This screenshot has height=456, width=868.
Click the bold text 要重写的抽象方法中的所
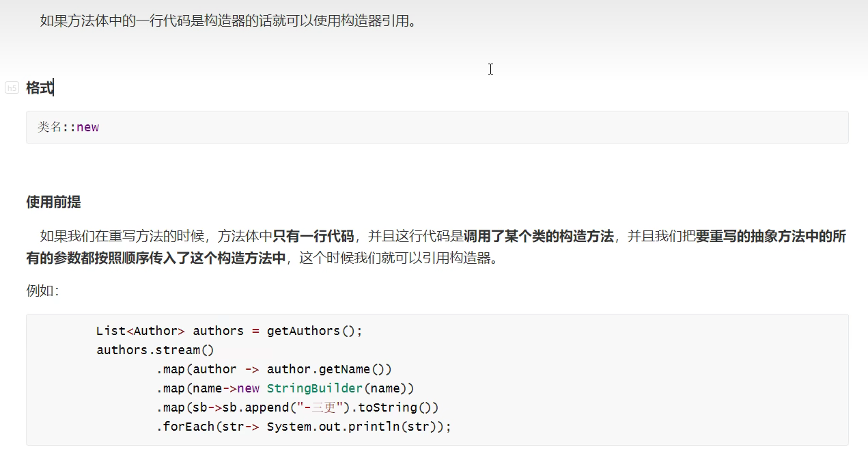point(770,237)
